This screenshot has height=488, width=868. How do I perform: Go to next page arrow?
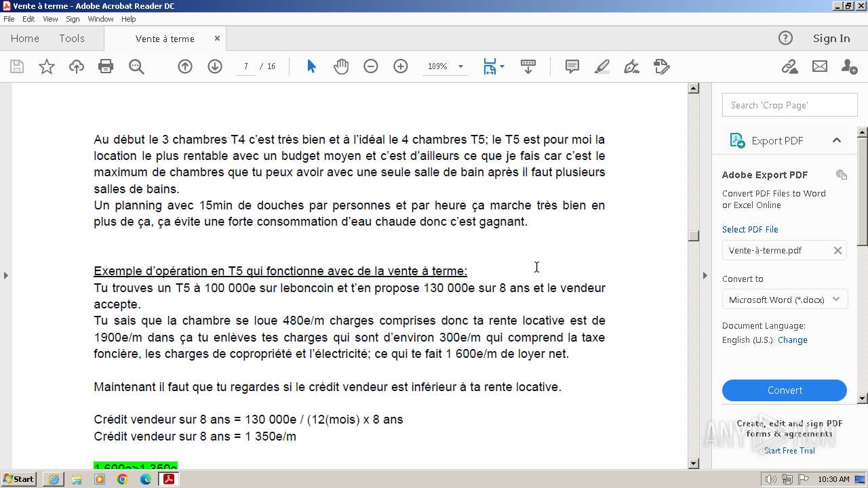coord(215,66)
